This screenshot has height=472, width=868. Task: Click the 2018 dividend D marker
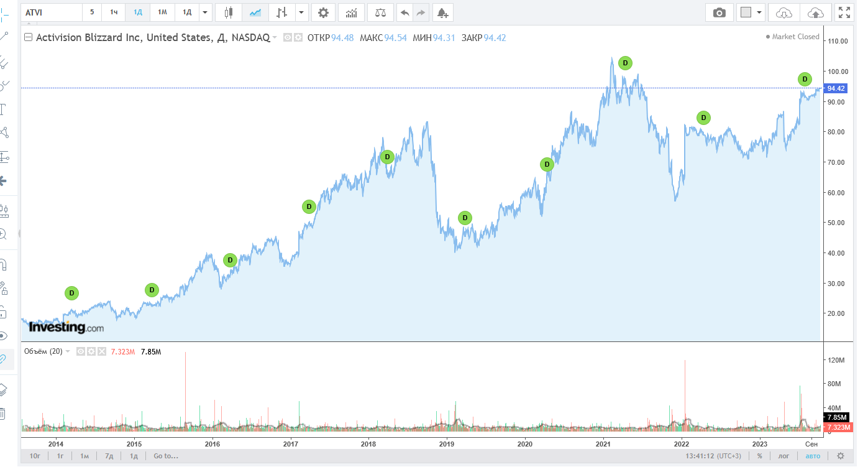386,157
